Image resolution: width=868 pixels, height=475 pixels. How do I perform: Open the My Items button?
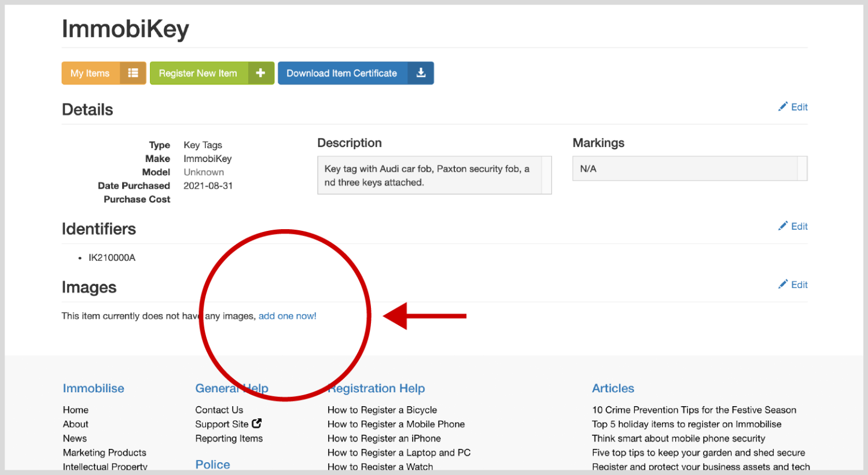(90, 73)
